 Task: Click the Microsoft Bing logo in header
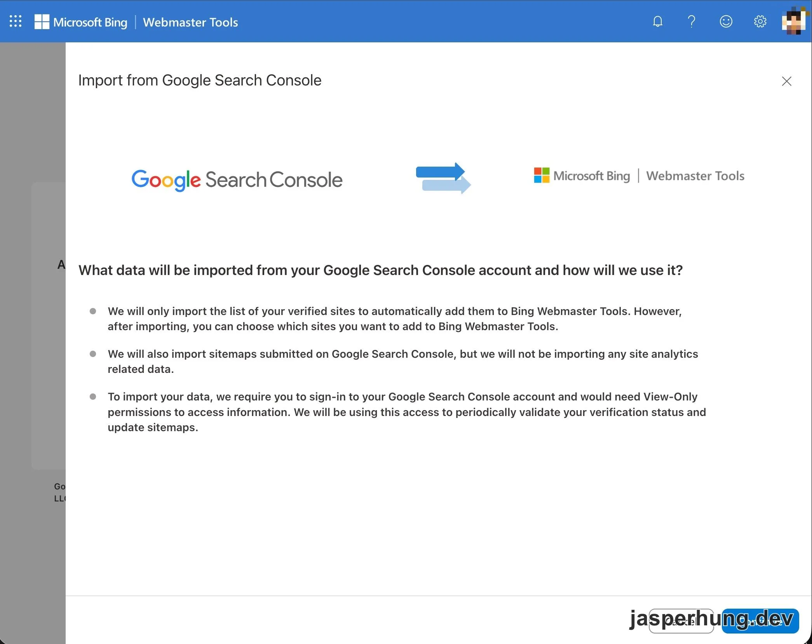(81, 22)
